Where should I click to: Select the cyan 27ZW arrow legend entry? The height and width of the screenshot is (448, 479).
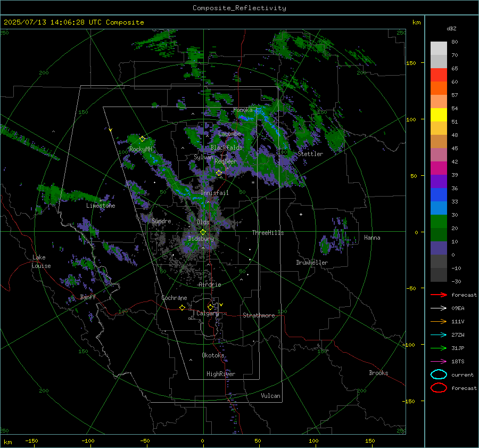pyautogui.click(x=439, y=335)
